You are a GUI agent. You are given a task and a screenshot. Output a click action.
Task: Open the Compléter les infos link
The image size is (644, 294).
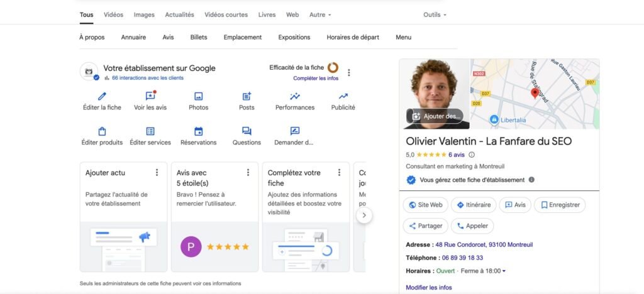coord(316,79)
